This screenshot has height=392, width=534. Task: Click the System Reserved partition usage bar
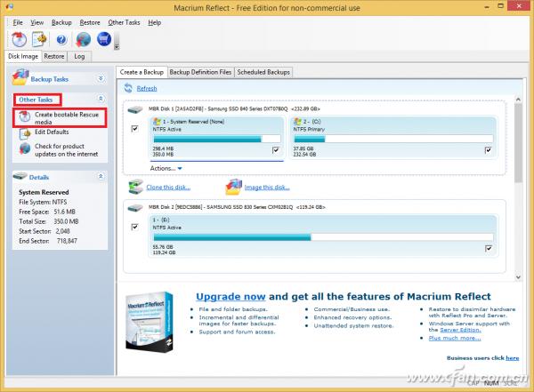(x=217, y=139)
